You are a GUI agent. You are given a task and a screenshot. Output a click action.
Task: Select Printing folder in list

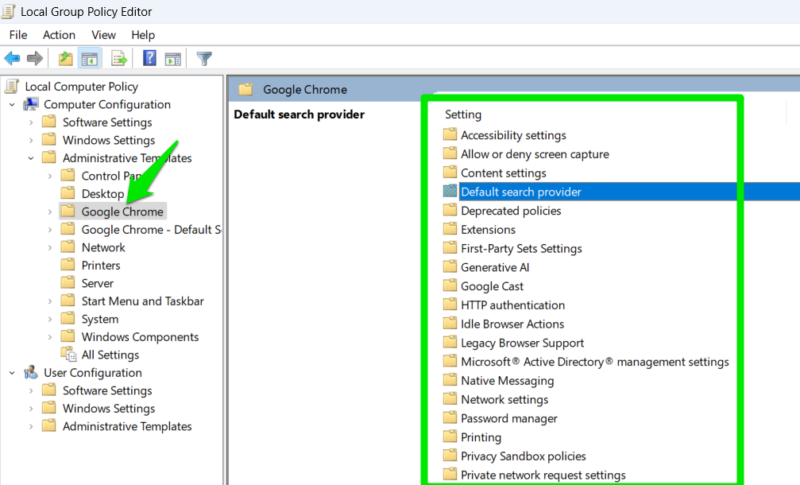(481, 437)
